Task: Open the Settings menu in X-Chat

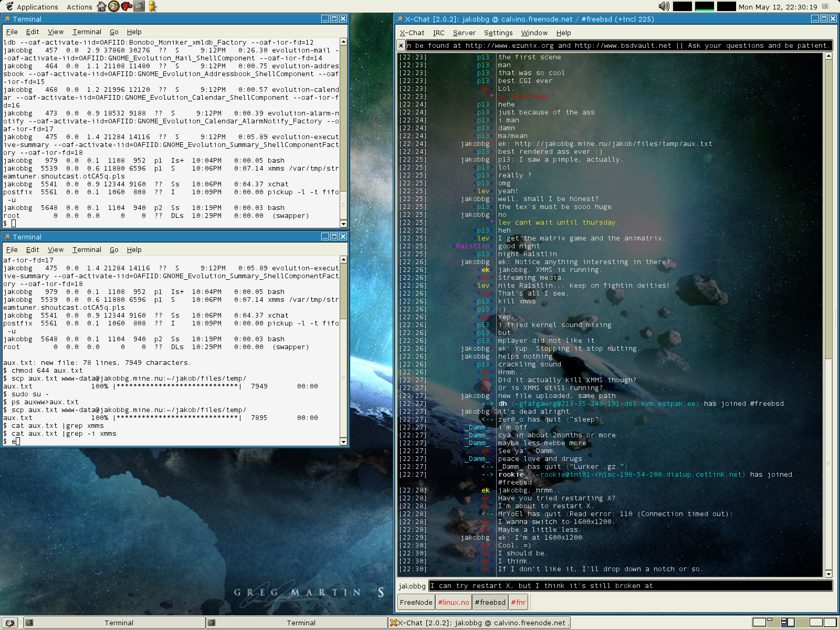Action: coord(498,33)
